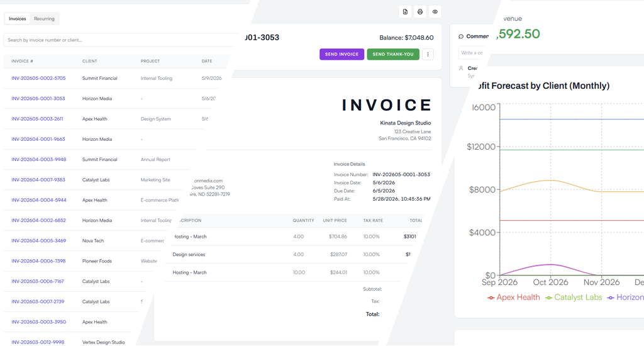Open invoice INV-202603-0003-3950
644x346 pixels.
38,322
